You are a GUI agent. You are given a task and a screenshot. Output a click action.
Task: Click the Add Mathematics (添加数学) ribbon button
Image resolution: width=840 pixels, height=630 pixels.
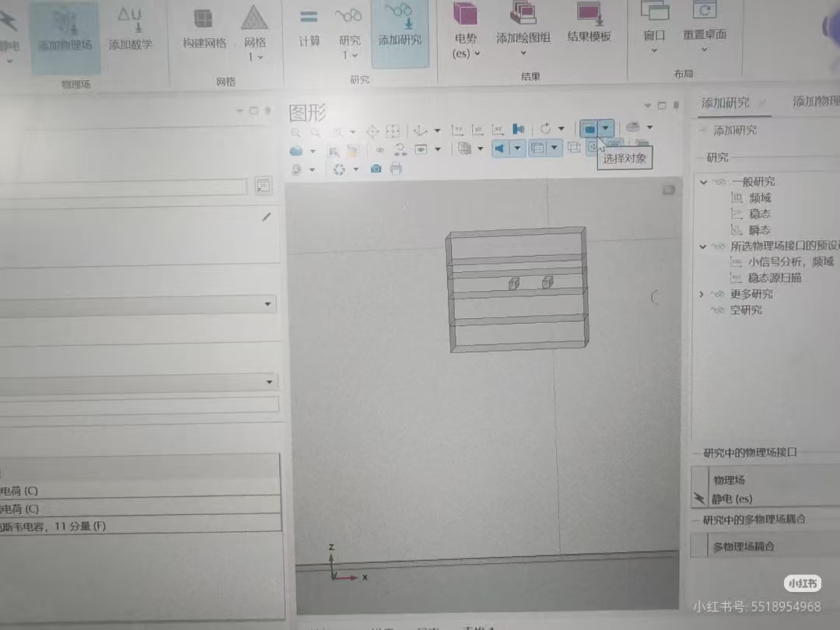(x=130, y=30)
